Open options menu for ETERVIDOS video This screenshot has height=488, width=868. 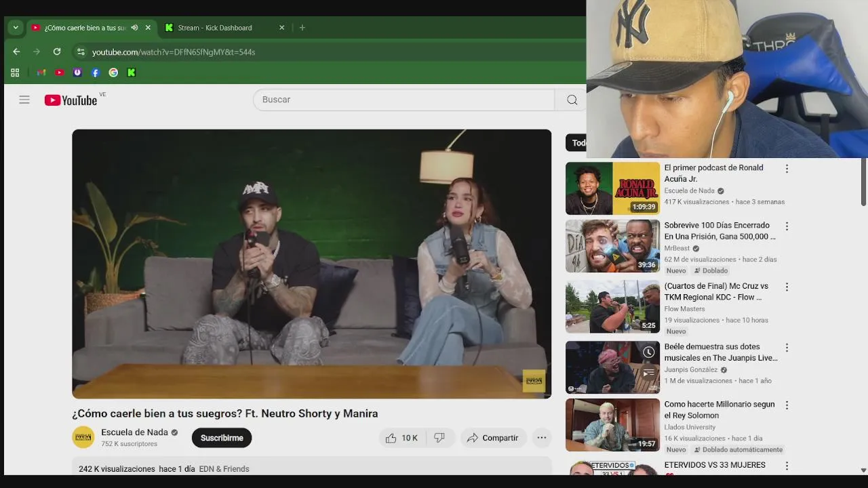(787, 466)
